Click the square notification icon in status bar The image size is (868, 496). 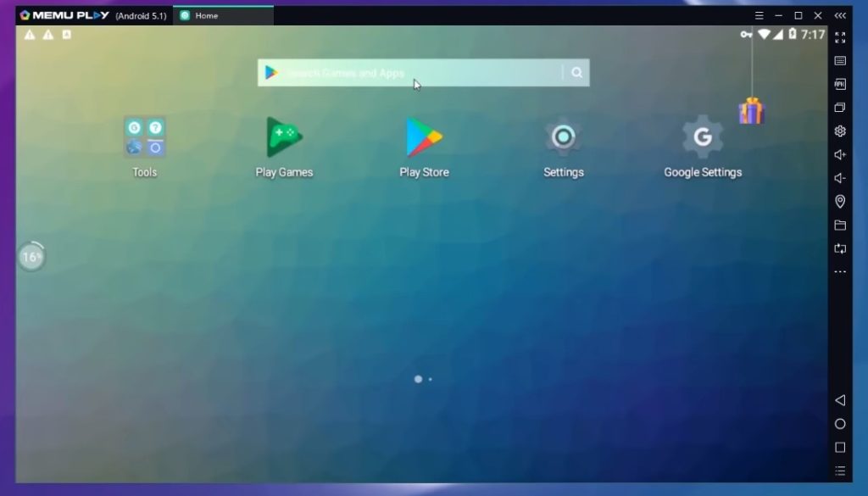66,34
